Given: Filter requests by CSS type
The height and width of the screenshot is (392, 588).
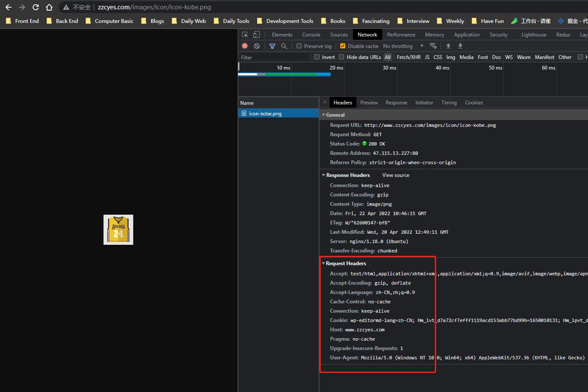Looking at the screenshot, I should (438, 57).
